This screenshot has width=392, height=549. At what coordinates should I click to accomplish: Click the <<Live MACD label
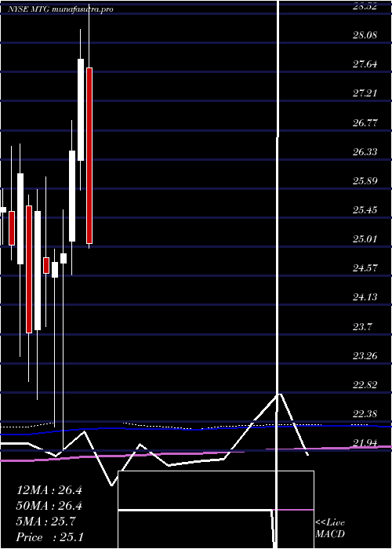[330, 529]
